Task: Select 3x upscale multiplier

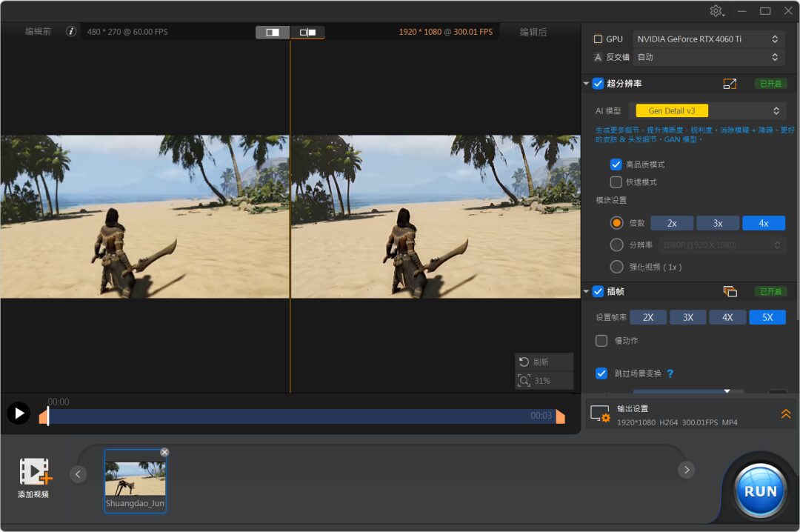Action: click(718, 223)
